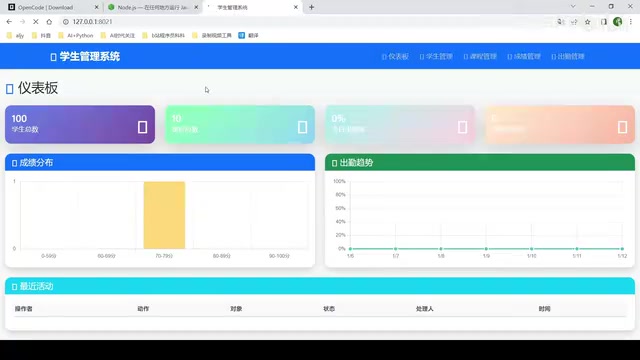The image size is (640, 360).
Task: Open the Chrome profile avatar
Action: (x=618, y=22)
